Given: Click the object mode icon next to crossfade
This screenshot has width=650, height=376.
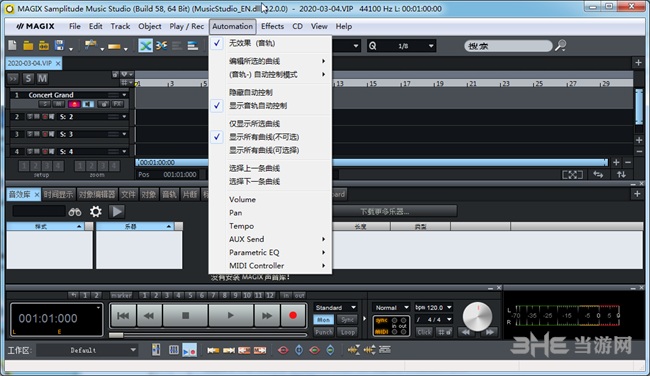Looking at the screenshot, I should pos(162,46).
